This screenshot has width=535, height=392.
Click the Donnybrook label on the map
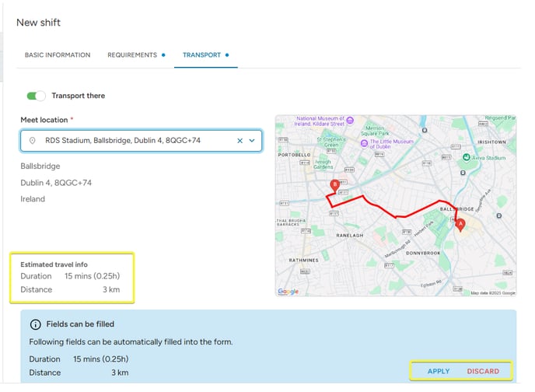(423, 253)
